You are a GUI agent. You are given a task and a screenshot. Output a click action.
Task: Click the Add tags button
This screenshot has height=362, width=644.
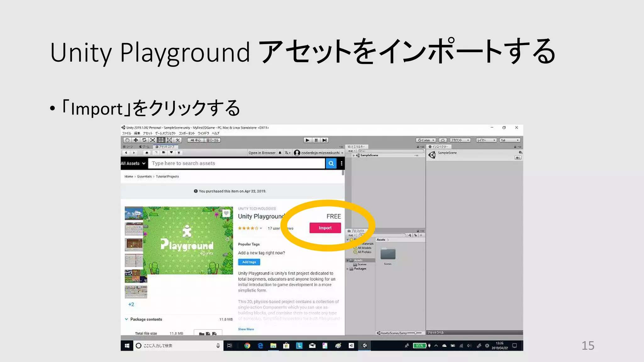click(x=249, y=262)
